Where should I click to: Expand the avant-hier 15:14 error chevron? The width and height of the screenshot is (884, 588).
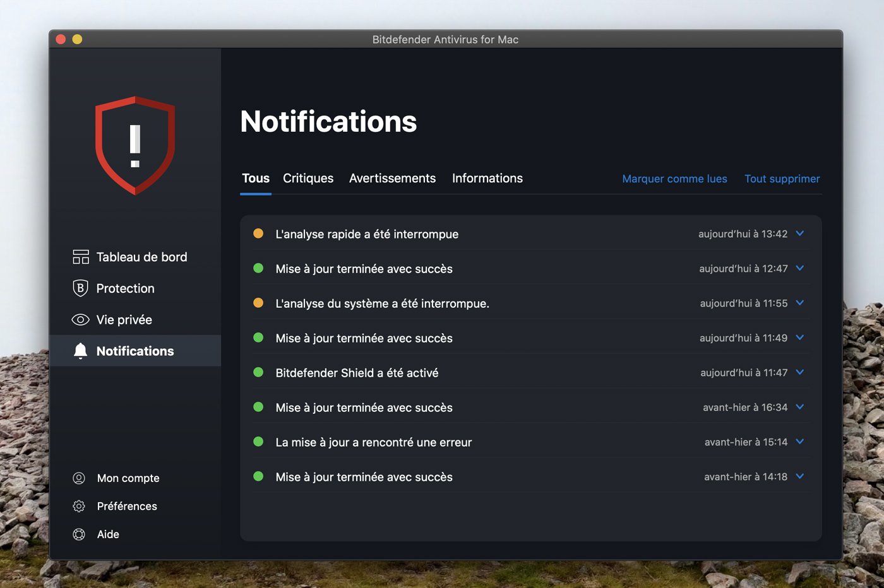tap(800, 442)
